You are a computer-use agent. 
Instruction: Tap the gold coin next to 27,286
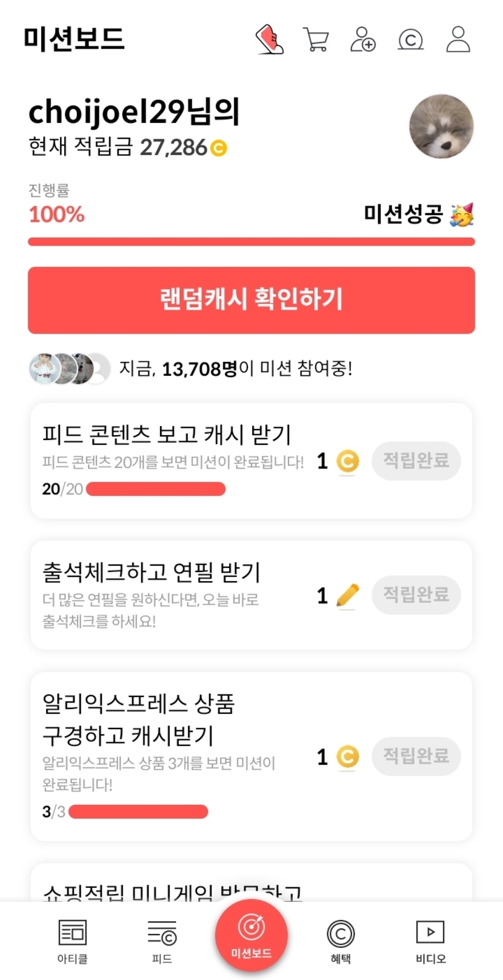219,148
